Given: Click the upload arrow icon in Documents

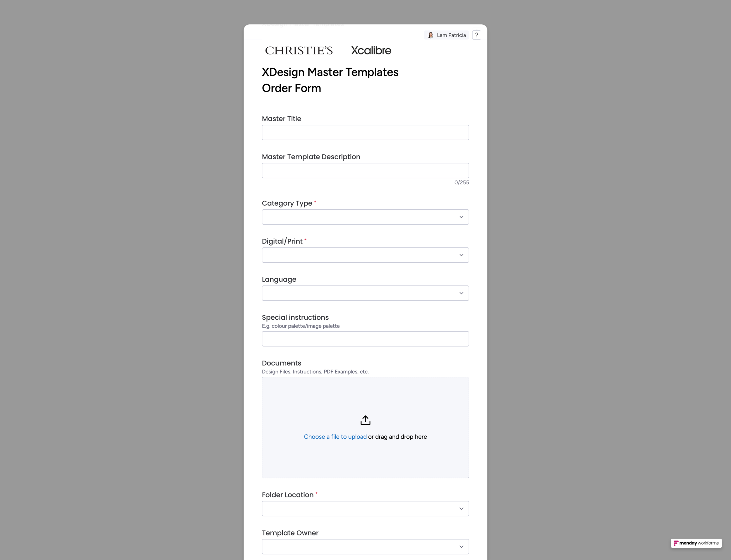Looking at the screenshot, I should click(x=365, y=420).
